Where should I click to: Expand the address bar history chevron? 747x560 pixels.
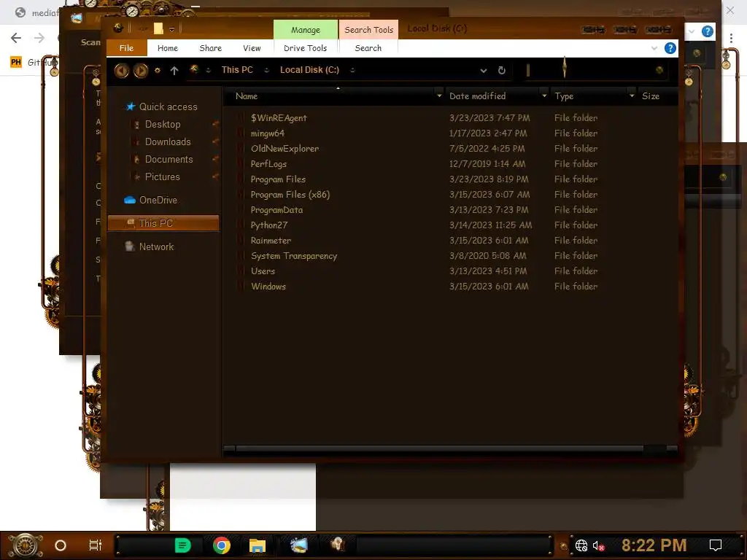484,71
